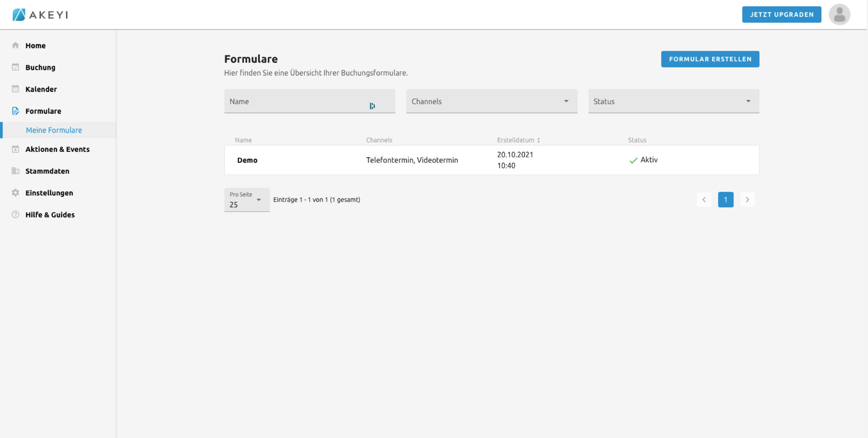Image resolution: width=868 pixels, height=438 pixels.
Task: Expand the Status filter dropdown
Action: [x=673, y=101]
